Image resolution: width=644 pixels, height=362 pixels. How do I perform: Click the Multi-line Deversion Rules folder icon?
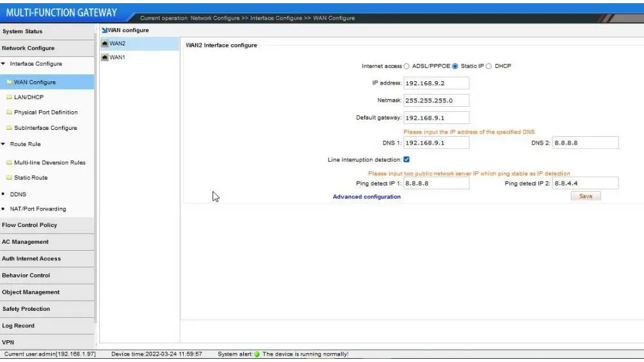[9, 162]
